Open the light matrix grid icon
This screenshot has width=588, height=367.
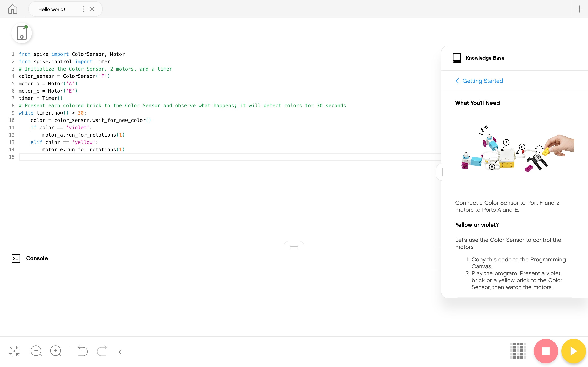tap(518, 351)
